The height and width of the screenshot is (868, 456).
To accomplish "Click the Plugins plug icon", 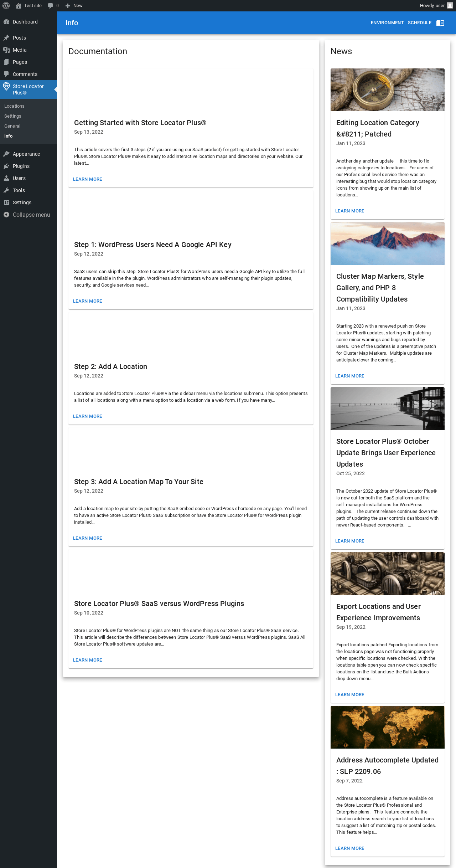I will 6,166.
